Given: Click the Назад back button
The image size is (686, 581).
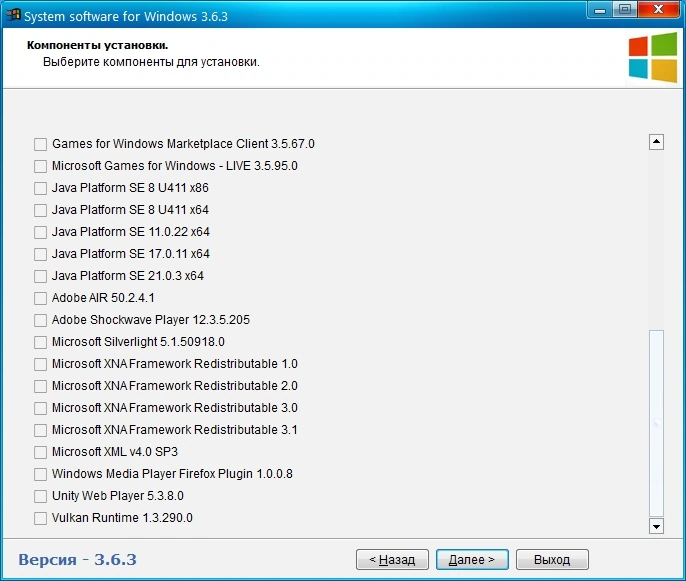Looking at the screenshot, I should tap(392, 560).
